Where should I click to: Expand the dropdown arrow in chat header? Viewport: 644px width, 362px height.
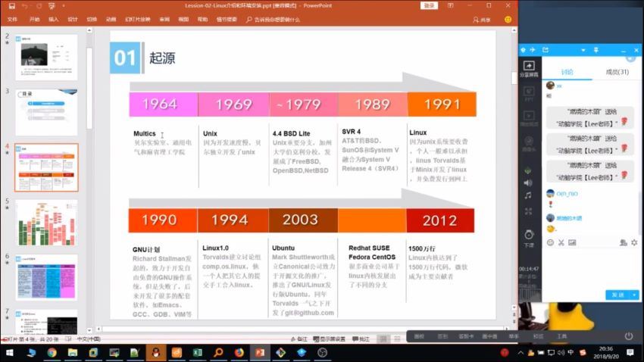point(583,50)
